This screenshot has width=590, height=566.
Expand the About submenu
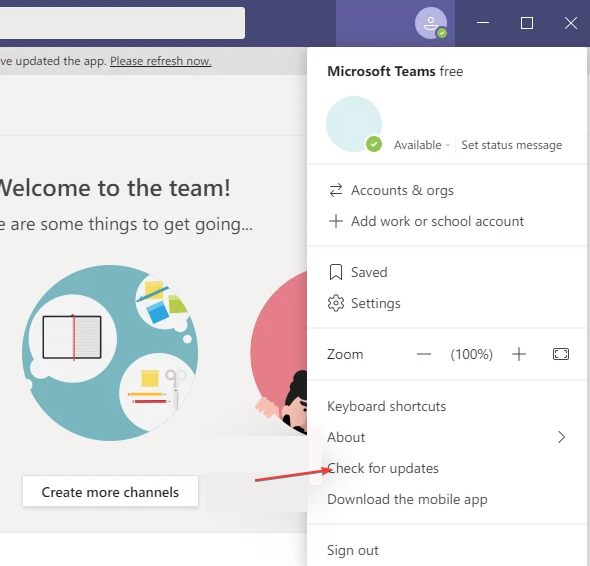click(447, 437)
